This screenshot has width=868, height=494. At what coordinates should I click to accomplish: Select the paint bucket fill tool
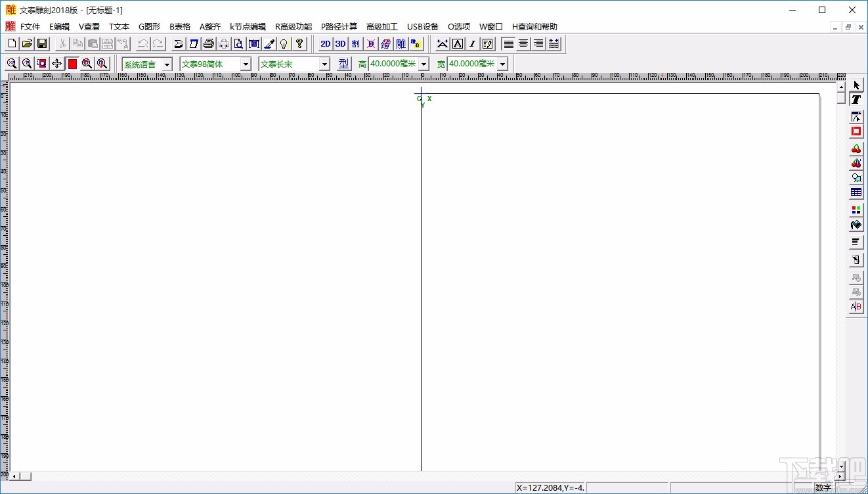[x=856, y=225]
